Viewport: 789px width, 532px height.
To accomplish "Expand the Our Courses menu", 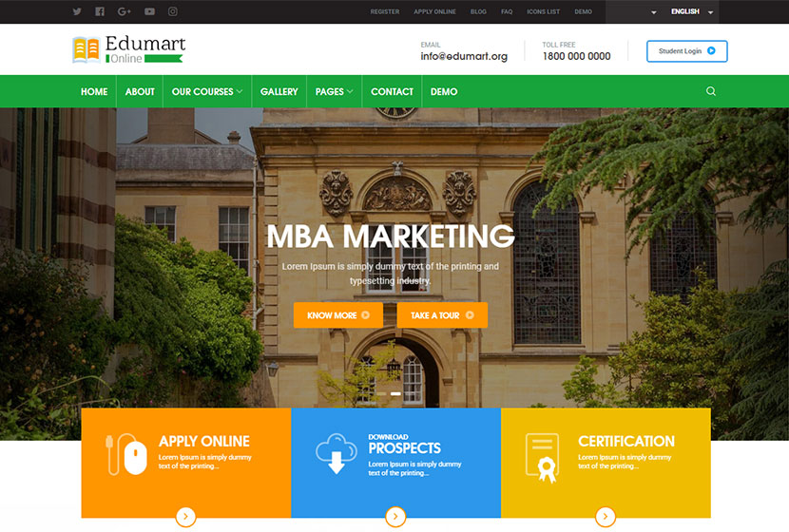I will [x=207, y=91].
